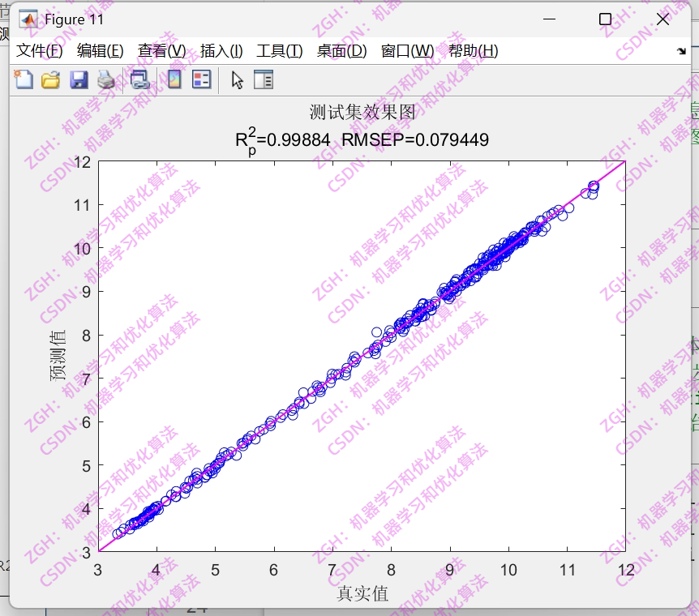This screenshot has width=699, height=616.
Task: Click a blue data circle near the line's top
Action: tap(591, 186)
